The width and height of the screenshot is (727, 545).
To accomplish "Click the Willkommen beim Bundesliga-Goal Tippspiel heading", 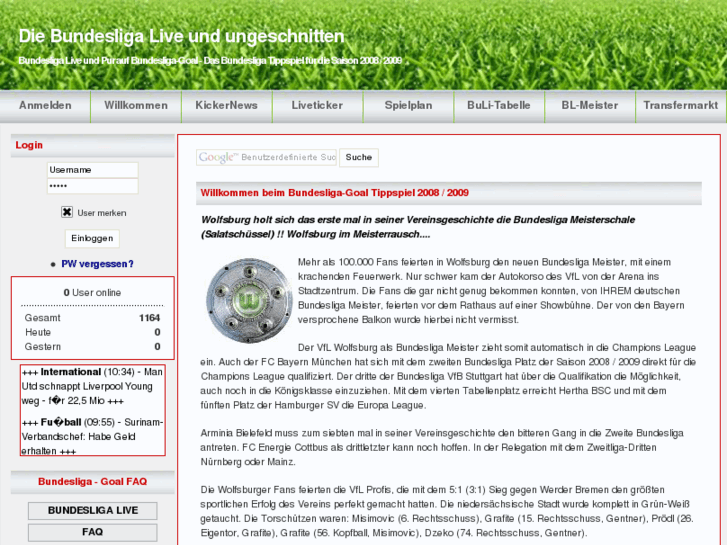I will 335,193.
